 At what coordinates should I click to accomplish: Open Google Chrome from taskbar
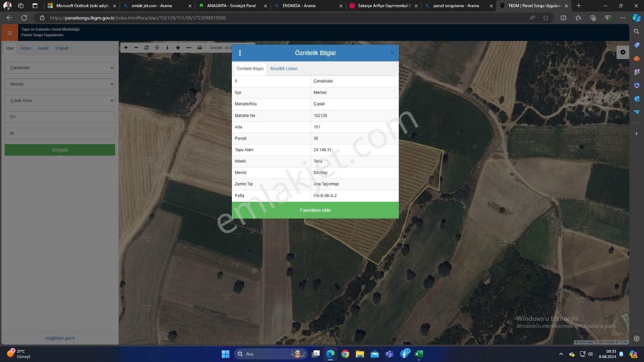[345, 354]
